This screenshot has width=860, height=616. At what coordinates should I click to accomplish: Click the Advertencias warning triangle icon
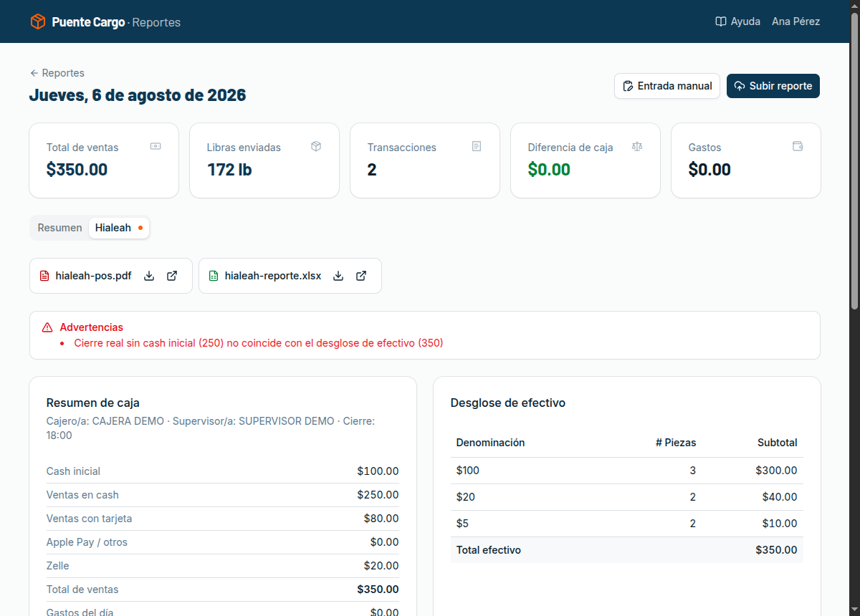click(47, 327)
